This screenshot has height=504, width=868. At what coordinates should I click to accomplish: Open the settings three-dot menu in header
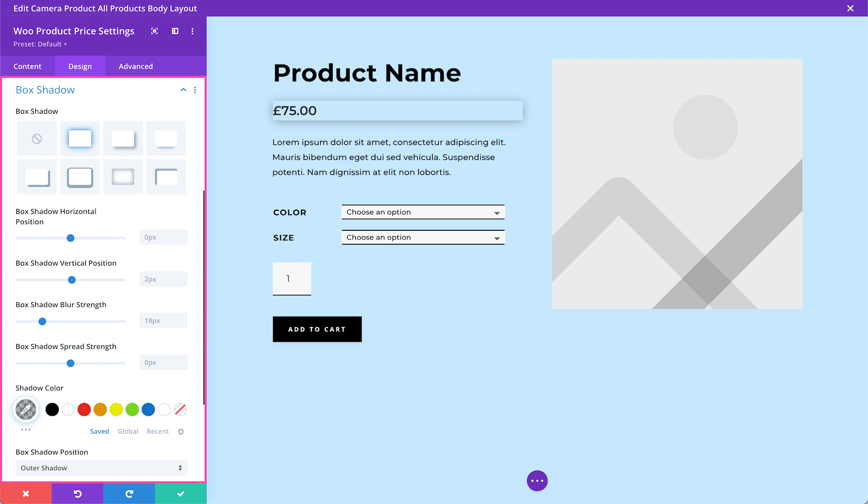pos(192,31)
